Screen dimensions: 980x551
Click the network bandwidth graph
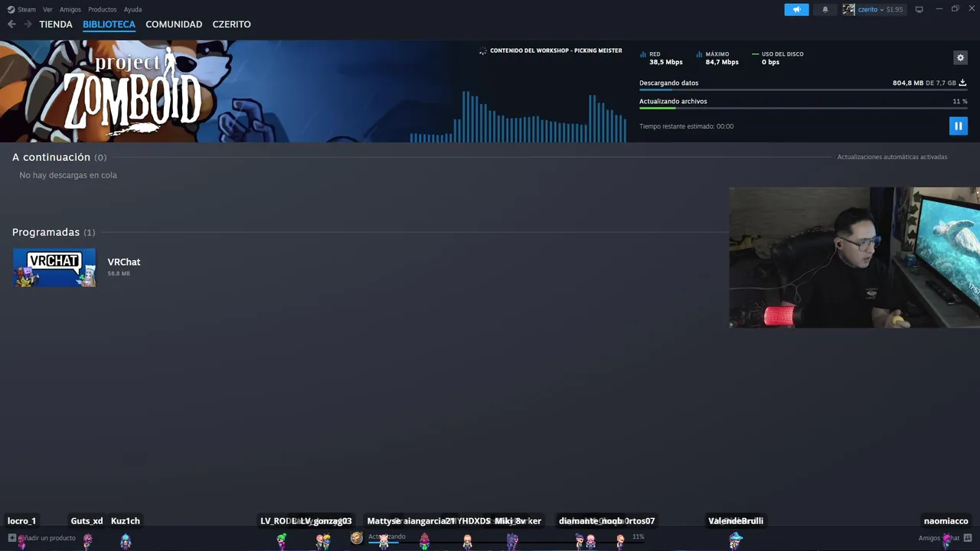518,116
